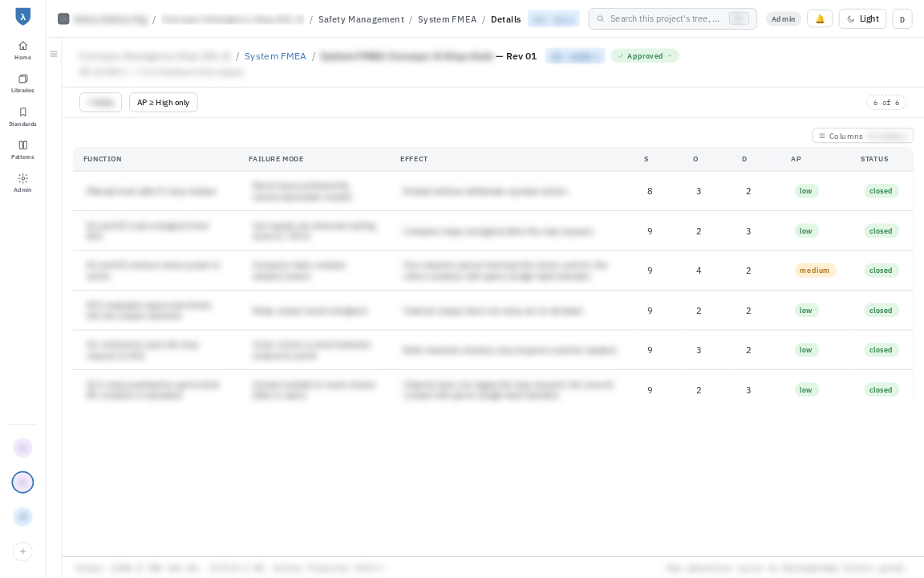
Task: Open notifications bell
Action: 820,19
